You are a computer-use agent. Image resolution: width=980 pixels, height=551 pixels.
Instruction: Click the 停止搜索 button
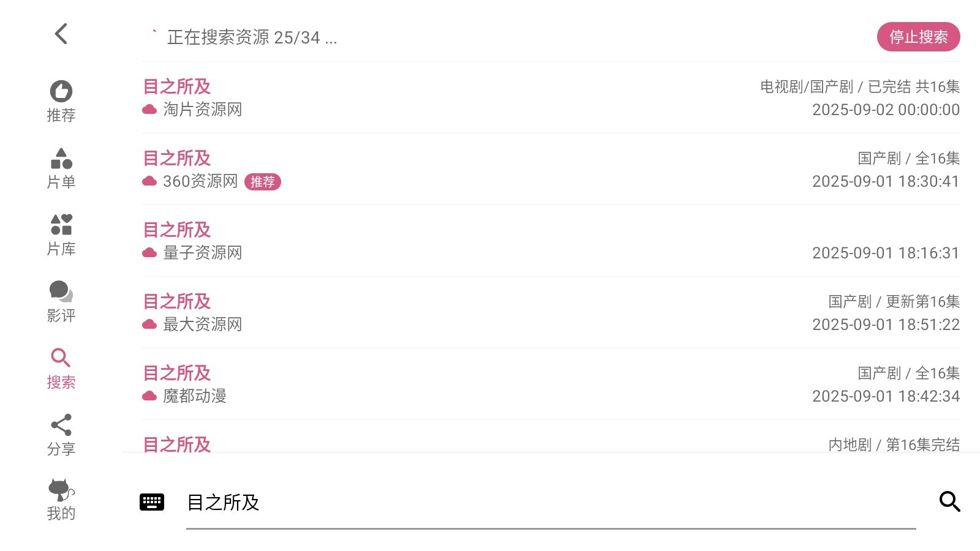[x=918, y=37]
